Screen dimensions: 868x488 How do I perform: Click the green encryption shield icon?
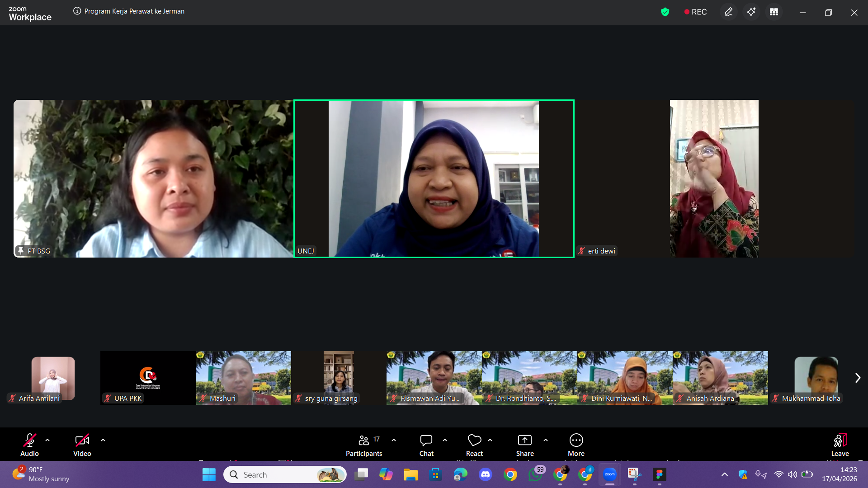point(665,12)
